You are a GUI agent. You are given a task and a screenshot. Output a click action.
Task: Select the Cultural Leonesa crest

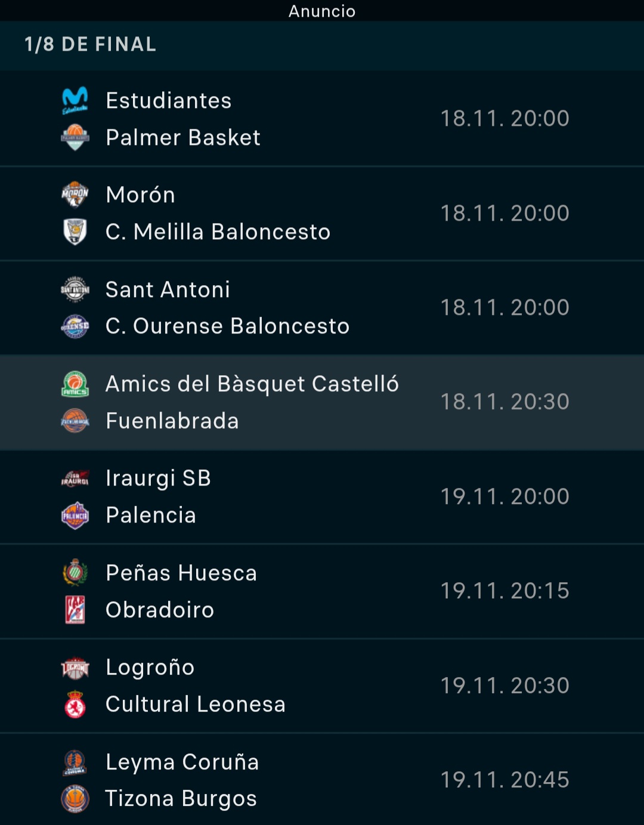[75, 705]
